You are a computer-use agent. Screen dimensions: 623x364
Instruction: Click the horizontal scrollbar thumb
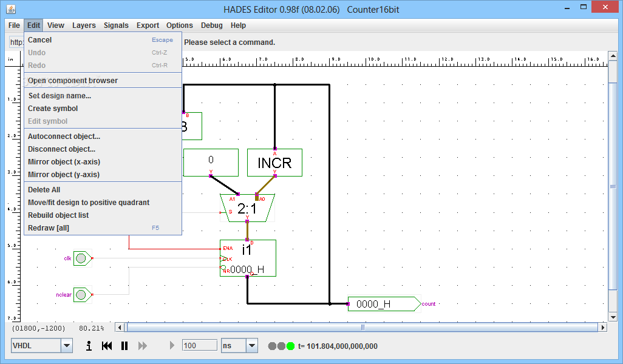pos(363,328)
